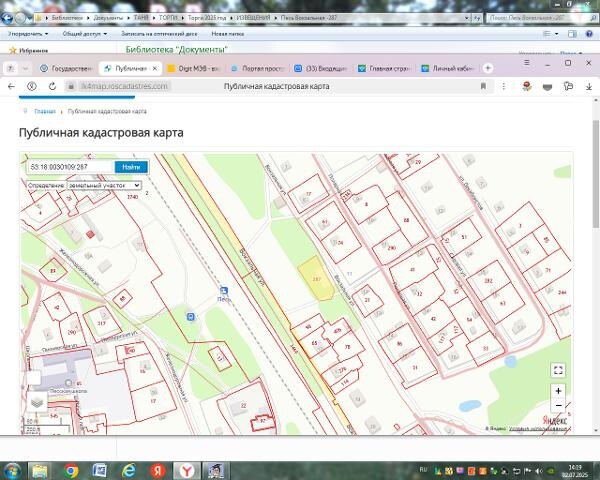Image resolution: width=600 pixels, height=480 pixels.
Task: Reload the cadastral map page
Action: click(52, 87)
